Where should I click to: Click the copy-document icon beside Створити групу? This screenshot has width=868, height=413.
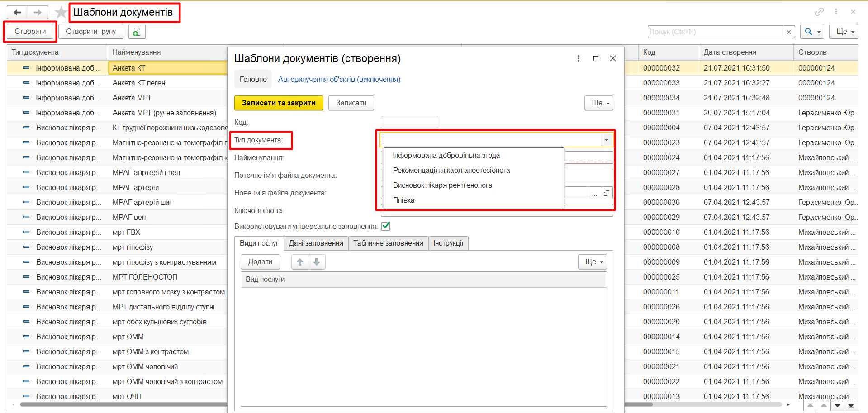pos(137,32)
